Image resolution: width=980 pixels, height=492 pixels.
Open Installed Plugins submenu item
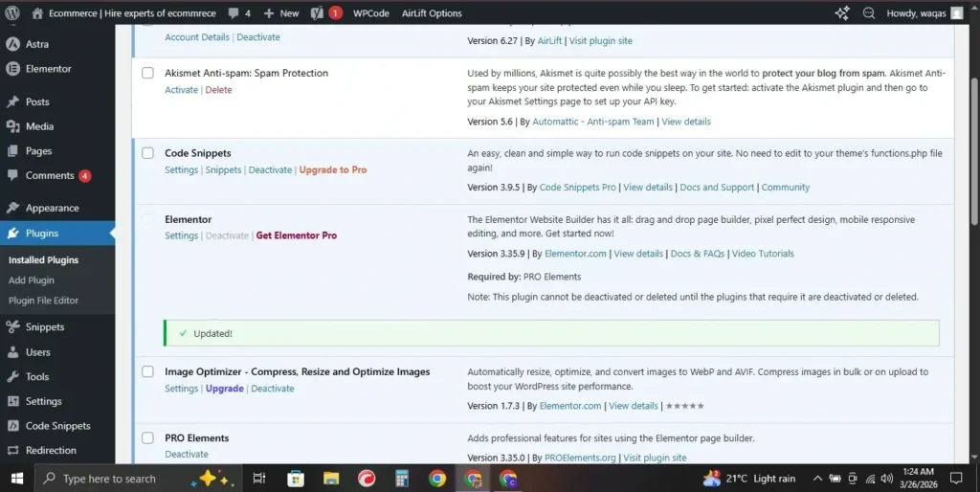(x=44, y=260)
